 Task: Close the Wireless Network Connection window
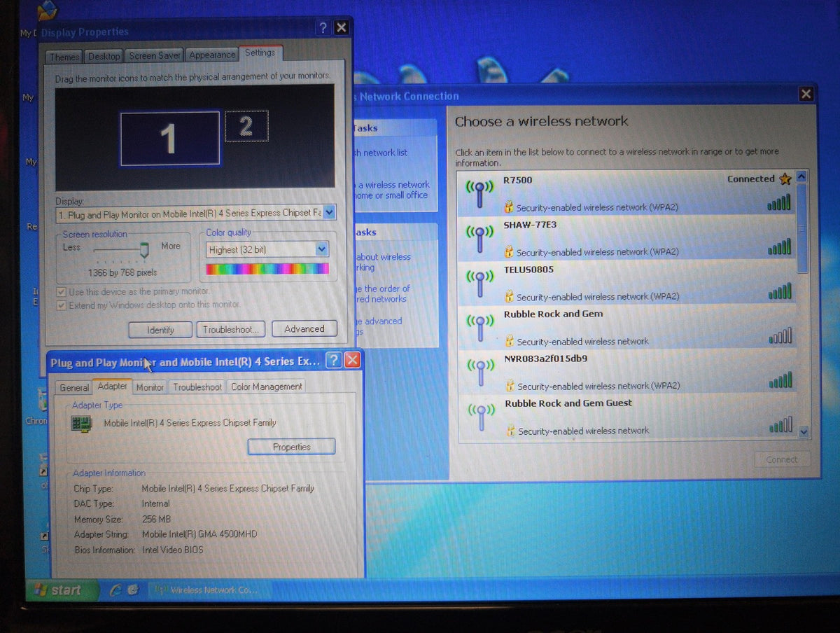pyautogui.click(x=806, y=94)
